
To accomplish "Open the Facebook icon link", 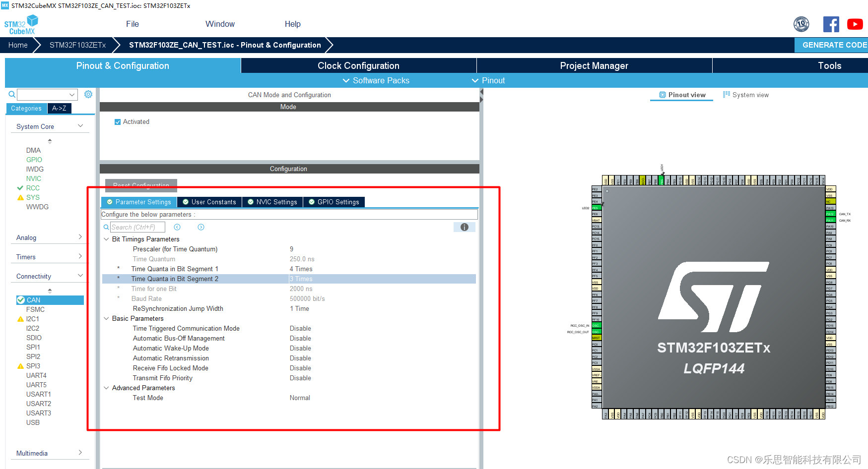I will click(x=831, y=24).
